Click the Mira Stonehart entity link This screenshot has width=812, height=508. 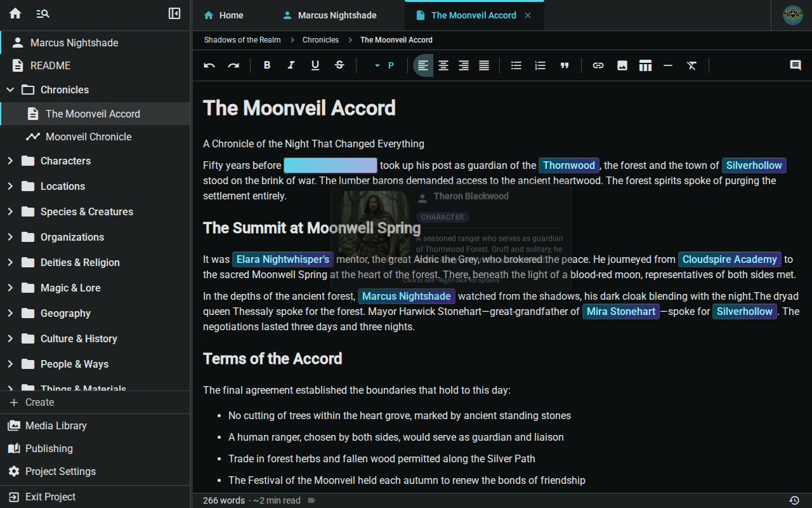point(621,311)
